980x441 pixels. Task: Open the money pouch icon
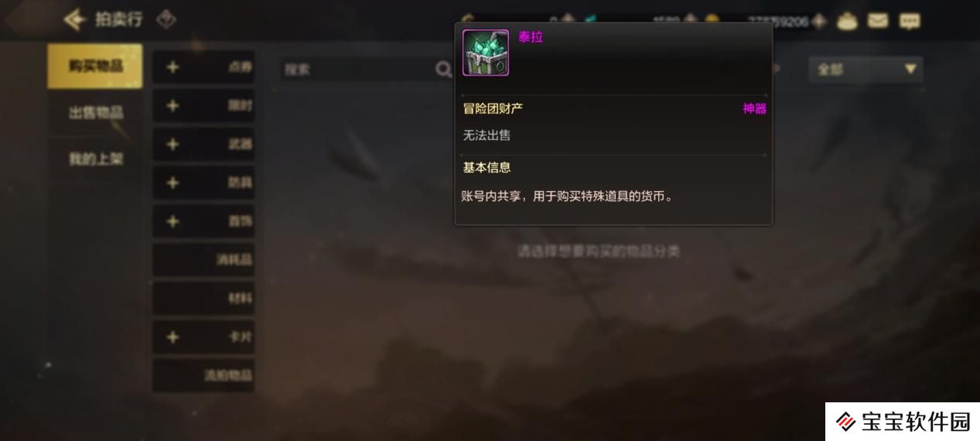(x=848, y=21)
